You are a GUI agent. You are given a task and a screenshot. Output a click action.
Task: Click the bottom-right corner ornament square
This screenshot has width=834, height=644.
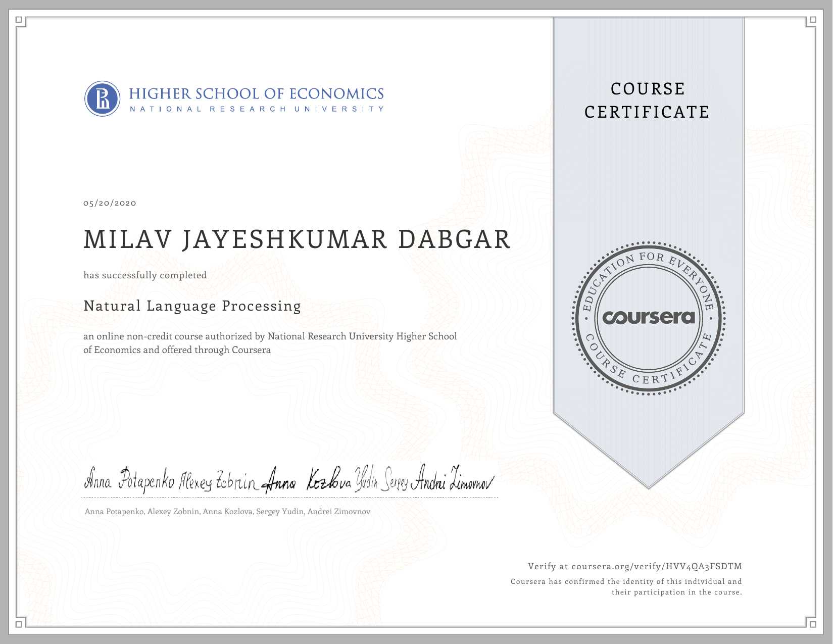click(x=812, y=624)
